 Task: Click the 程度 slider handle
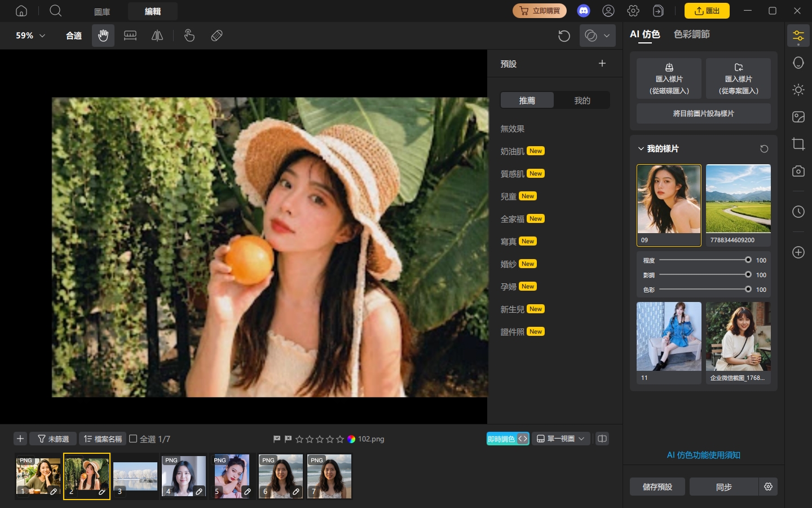(x=748, y=260)
